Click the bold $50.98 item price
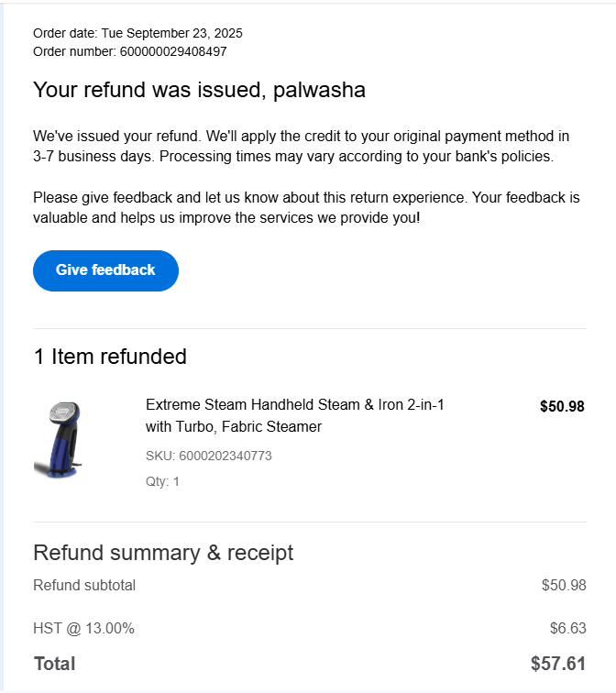This screenshot has width=616, height=693. click(561, 406)
